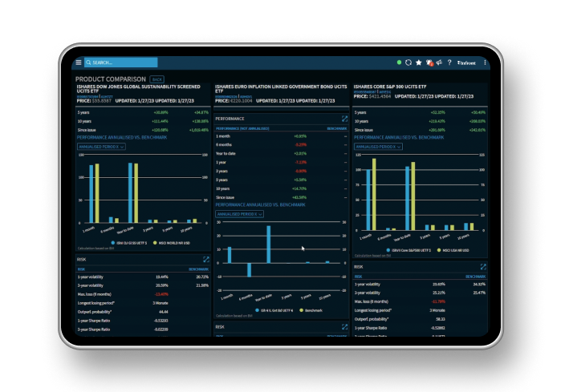
Task: Open Annualised Period dropdown in Dow Jones column
Action: 101,147
